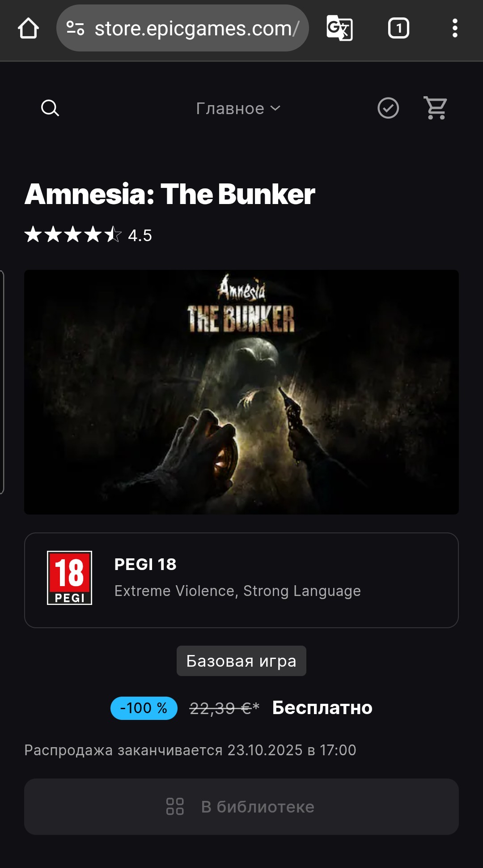
Task: Tap the wishlist checkmark circle icon
Action: [388, 108]
